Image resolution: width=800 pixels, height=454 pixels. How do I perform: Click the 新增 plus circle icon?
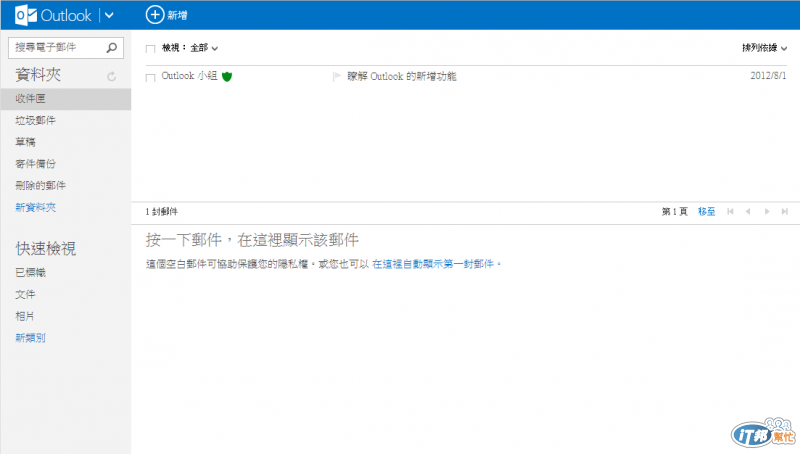click(155, 15)
